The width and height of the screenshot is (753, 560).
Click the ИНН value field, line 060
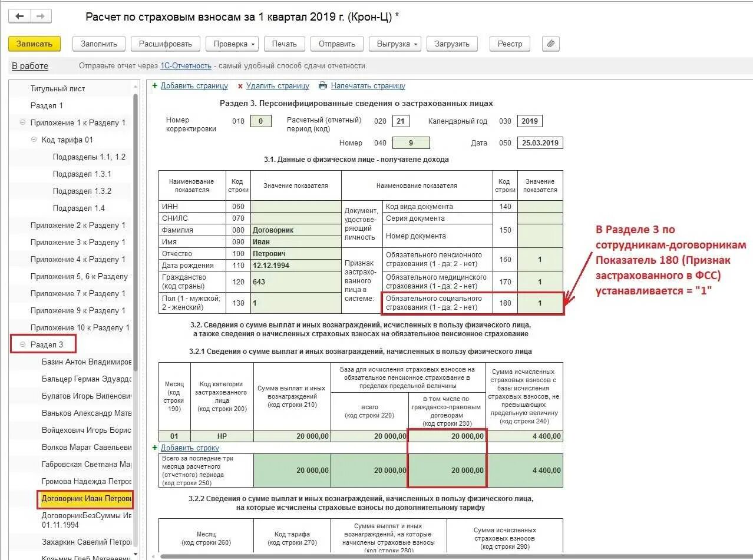296,207
